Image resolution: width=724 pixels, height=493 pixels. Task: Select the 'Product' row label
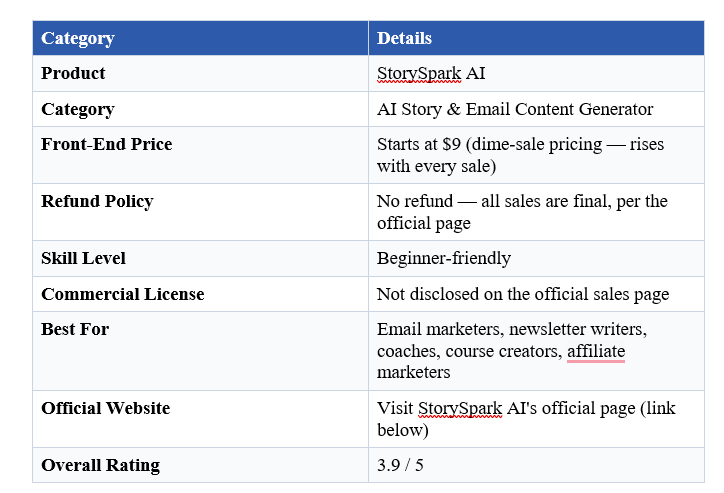[73, 73]
